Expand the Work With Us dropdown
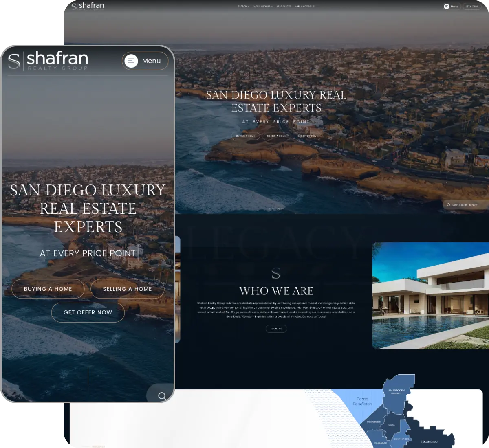This screenshot has width=489, height=448. [x=262, y=7]
